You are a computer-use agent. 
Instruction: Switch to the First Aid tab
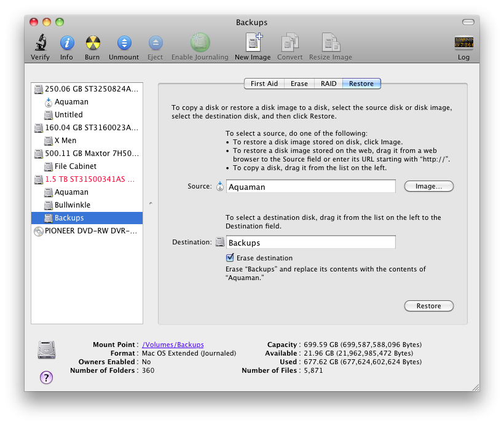click(264, 84)
